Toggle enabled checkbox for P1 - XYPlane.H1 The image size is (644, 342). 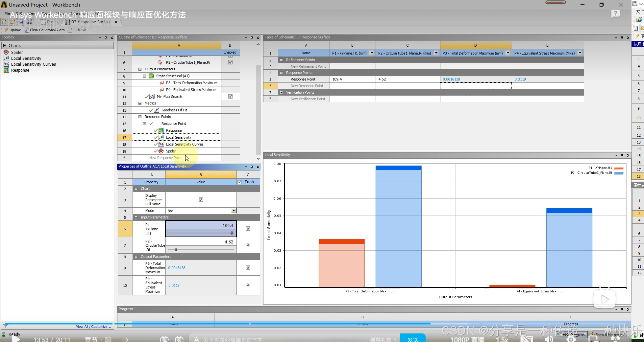(248, 229)
